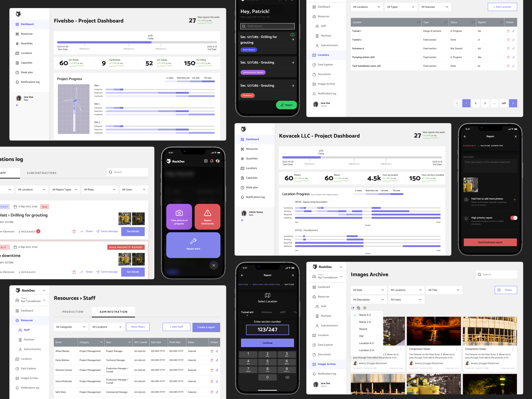Image resolution: width=532 pixels, height=399 pixels.
Task: Click the Quick search input field
Action: click(x=267, y=26)
